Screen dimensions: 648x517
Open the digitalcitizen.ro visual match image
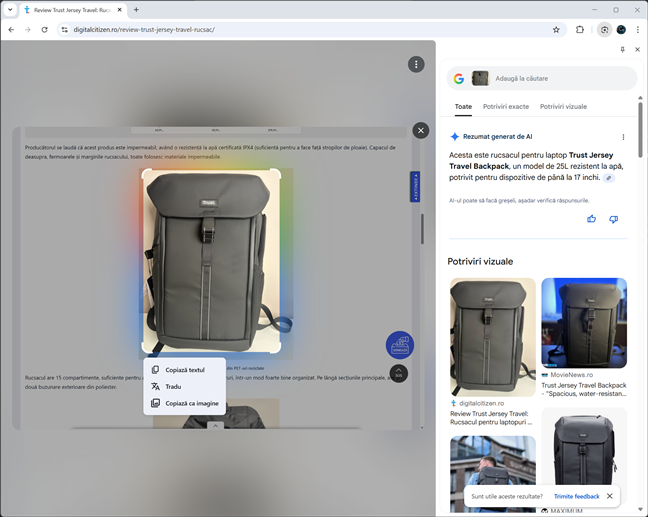click(x=493, y=337)
